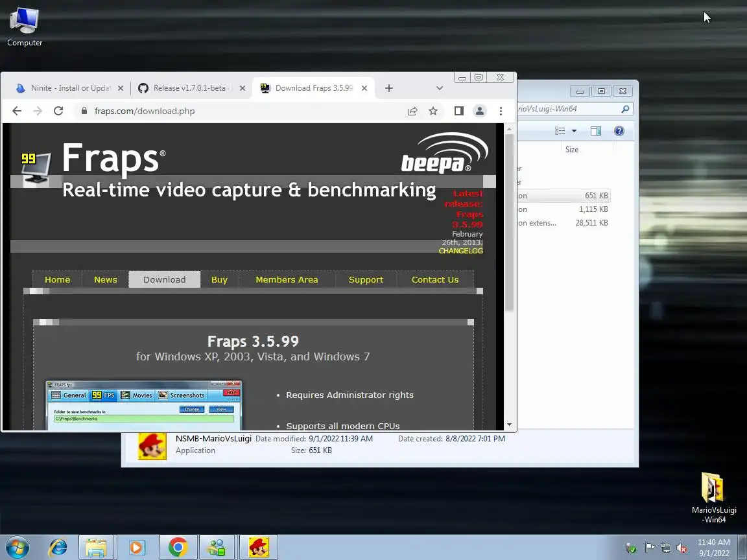Open the CHANGELOG link
The image size is (747, 560).
(460, 251)
